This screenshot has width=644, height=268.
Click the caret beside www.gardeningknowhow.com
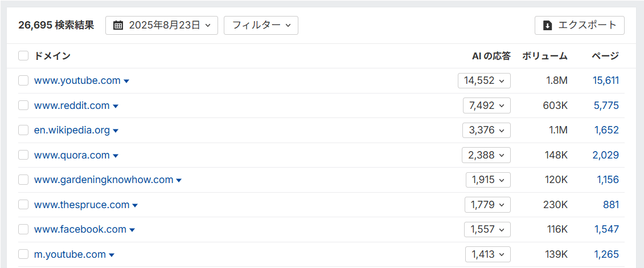pyautogui.click(x=179, y=180)
